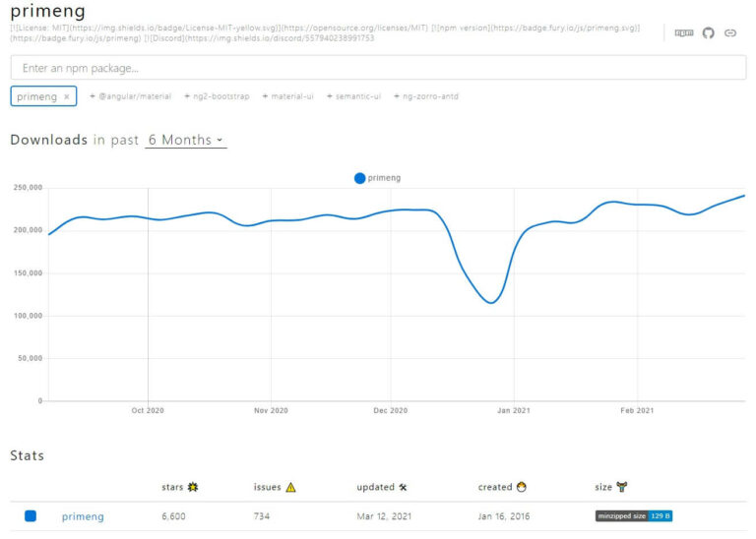Image resolution: width=756 pixels, height=539 pixels.
Task: Add semantic-ui suggested package
Action: coord(354,96)
